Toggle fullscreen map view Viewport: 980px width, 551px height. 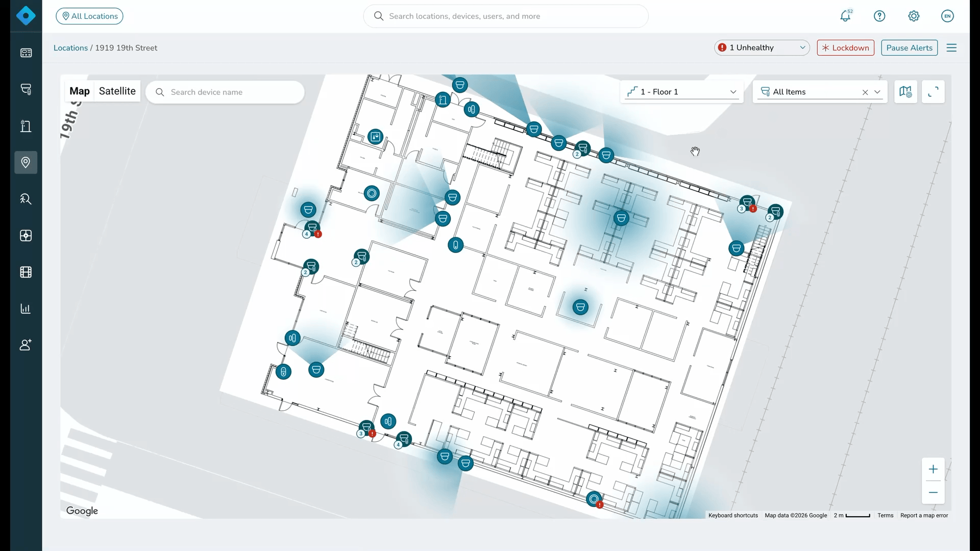coord(933,92)
